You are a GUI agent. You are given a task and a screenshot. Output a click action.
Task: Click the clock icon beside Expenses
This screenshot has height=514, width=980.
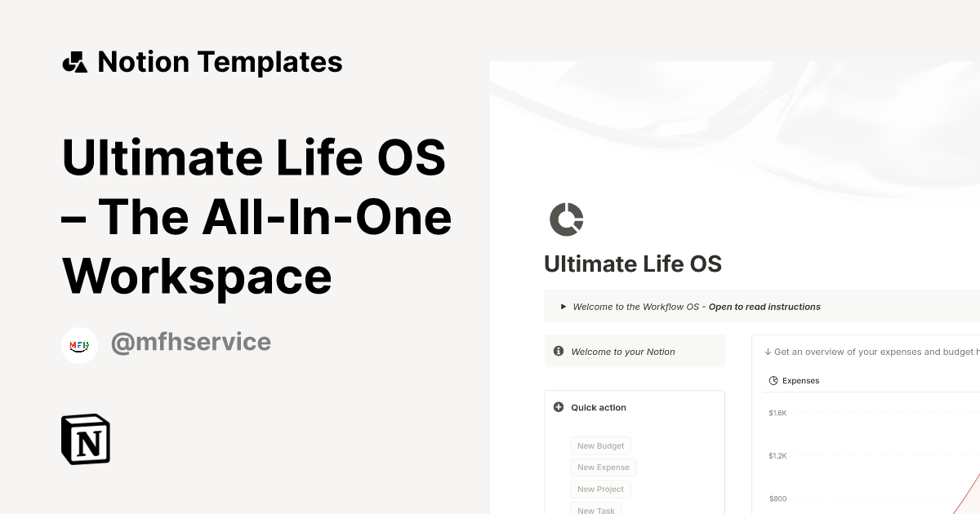click(773, 380)
